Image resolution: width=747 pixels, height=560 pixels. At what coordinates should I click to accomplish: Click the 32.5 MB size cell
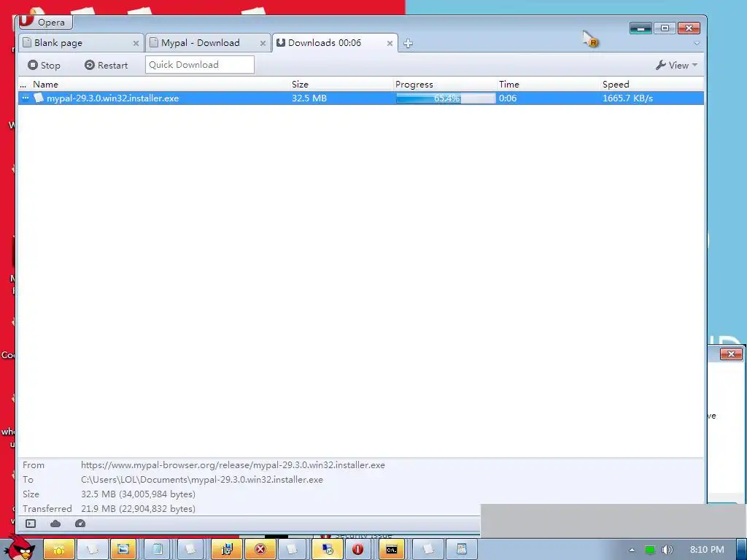[x=309, y=98]
